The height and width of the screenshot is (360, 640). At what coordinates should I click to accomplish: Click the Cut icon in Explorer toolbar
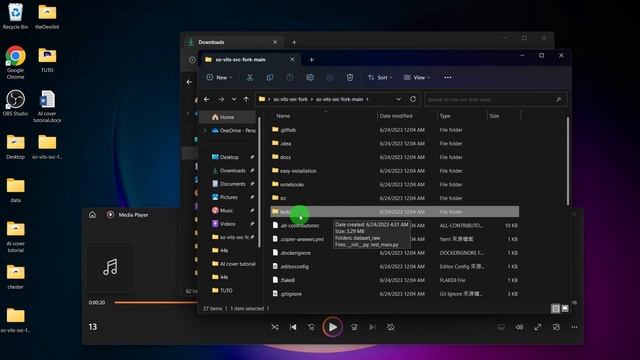pos(250,78)
